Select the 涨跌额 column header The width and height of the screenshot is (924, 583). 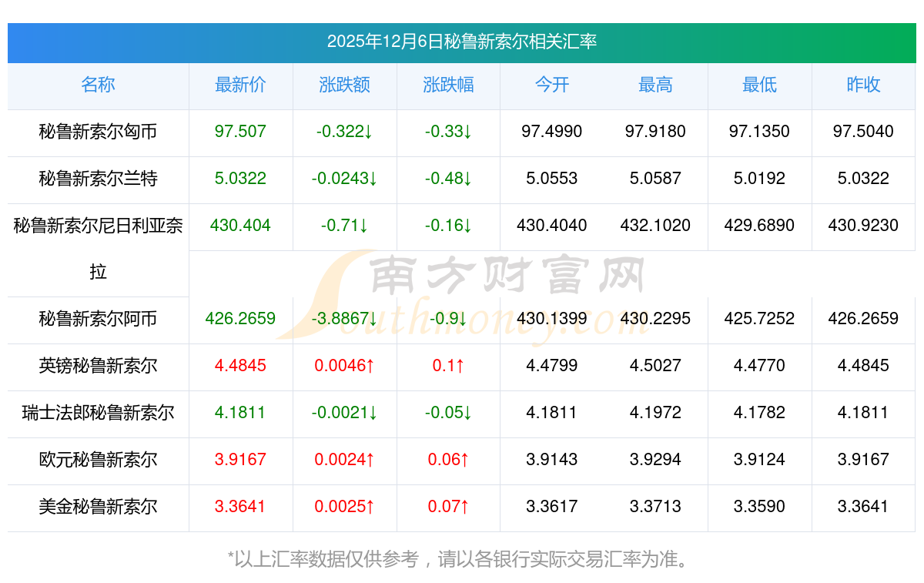[x=345, y=85]
